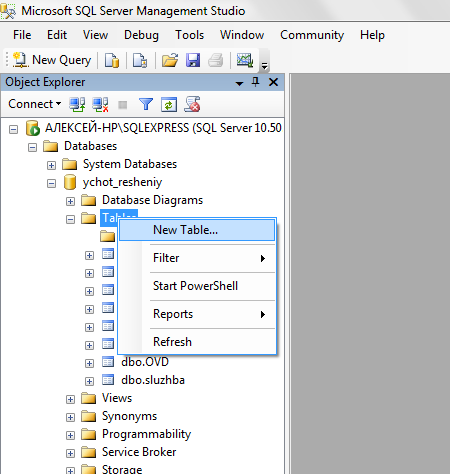Toggle the Object Explorer auto-hide pin
Image resolution: width=450 pixels, height=476 pixels.
coord(256,82)
